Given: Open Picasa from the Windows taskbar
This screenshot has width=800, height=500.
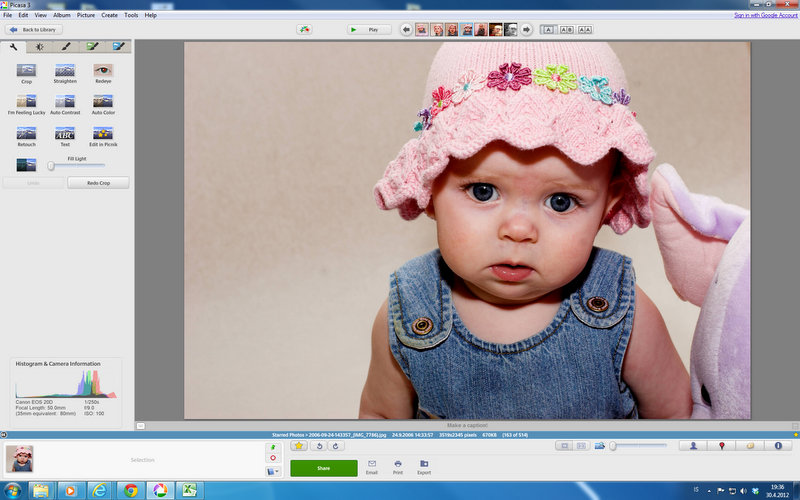Looking at the screenshot, I should [160, 490].
